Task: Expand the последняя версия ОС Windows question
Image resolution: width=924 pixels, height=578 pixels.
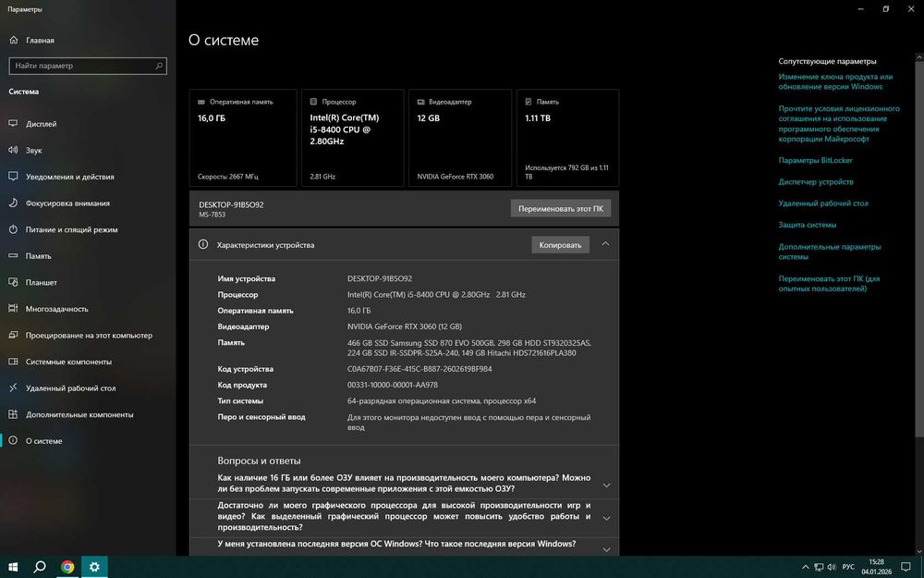Action: tap(606, 549)
